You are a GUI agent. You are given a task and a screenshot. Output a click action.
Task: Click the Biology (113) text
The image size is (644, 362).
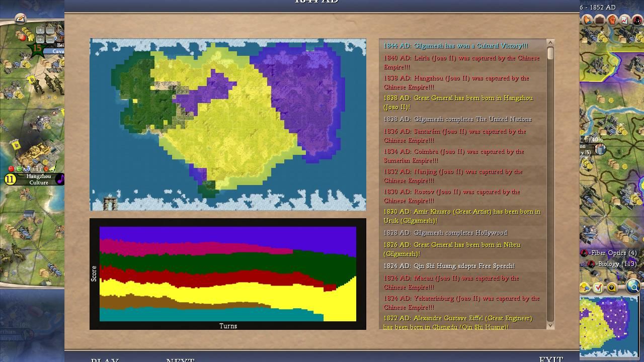point(616,264)
